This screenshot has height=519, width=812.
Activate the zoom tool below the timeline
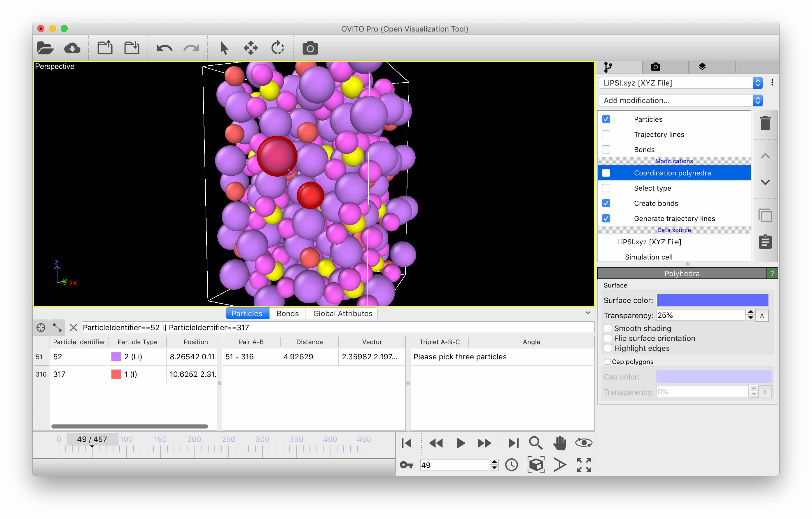pyautogui.click(x=536, y=443)
